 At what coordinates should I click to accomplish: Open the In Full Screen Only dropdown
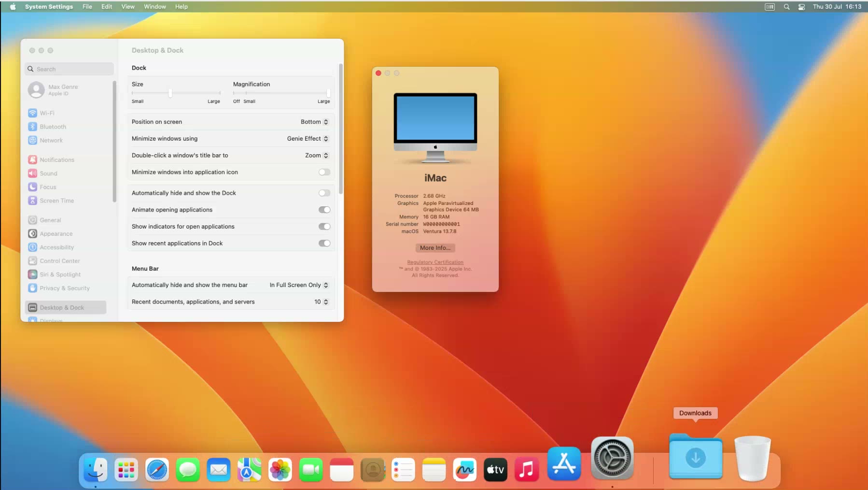tap(299, 285)
